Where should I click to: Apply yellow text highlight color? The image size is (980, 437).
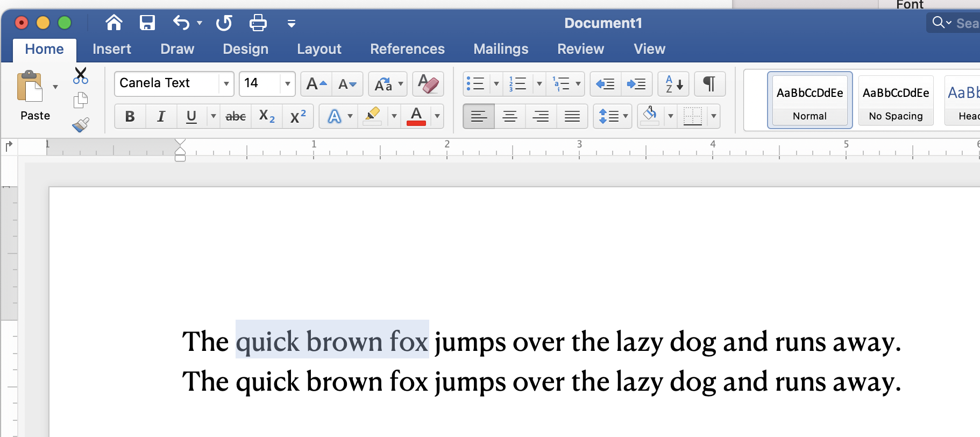(x=372, y=116)
